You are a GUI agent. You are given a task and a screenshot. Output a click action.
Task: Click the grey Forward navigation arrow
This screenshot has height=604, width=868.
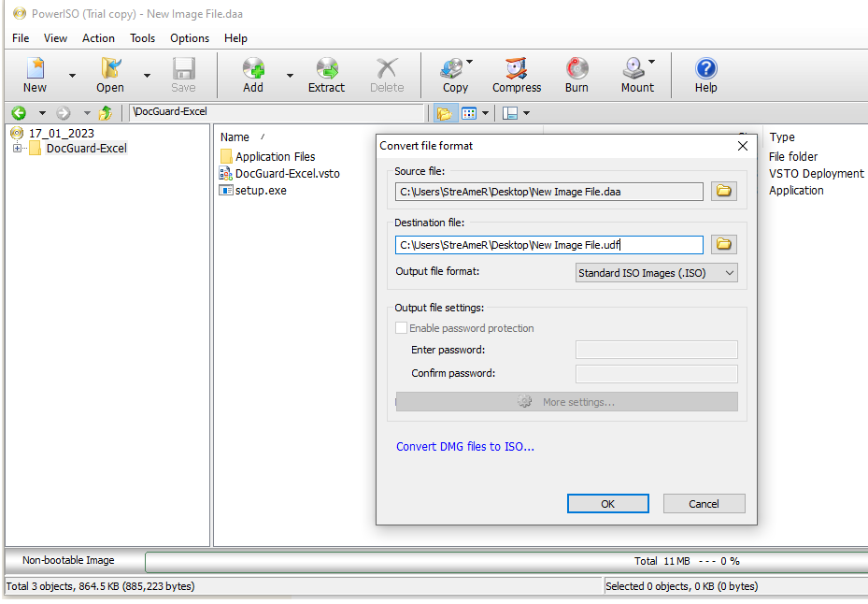click(64, 113)
